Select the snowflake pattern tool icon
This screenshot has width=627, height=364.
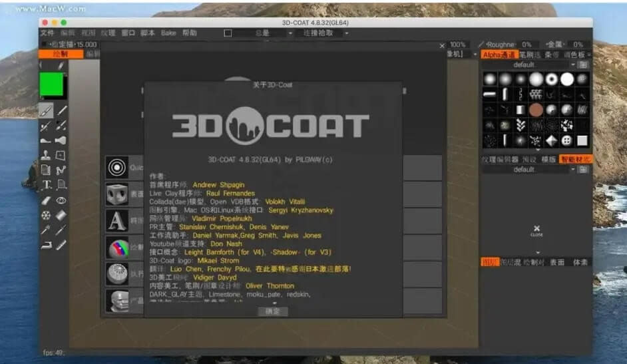tap(46, 216)
